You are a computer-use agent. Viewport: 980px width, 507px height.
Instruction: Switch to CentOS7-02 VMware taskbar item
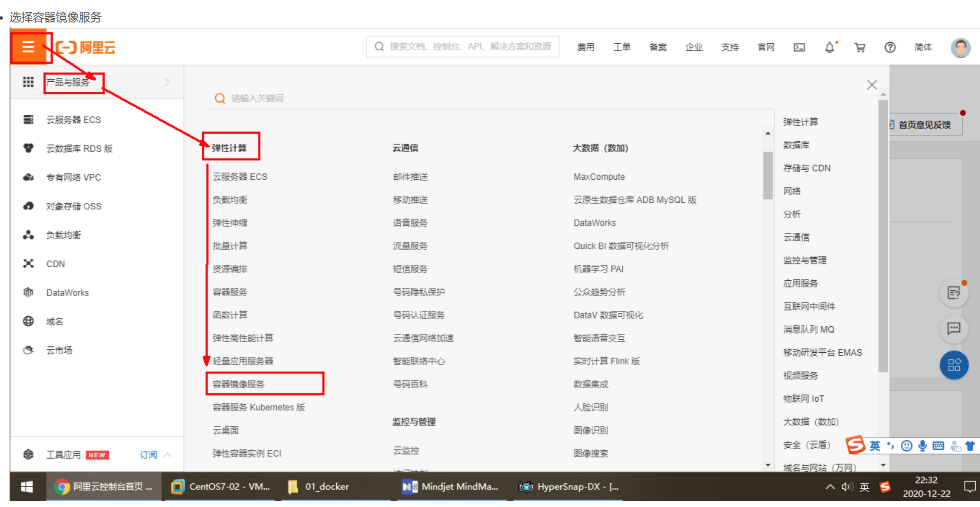(x=220, y=487)
